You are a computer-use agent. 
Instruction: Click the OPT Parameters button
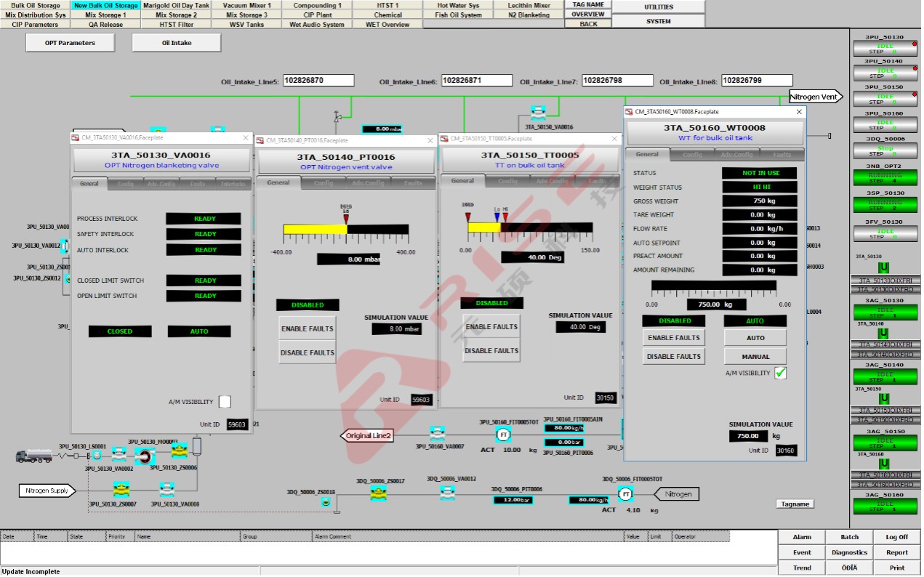[x=70, y=43]
